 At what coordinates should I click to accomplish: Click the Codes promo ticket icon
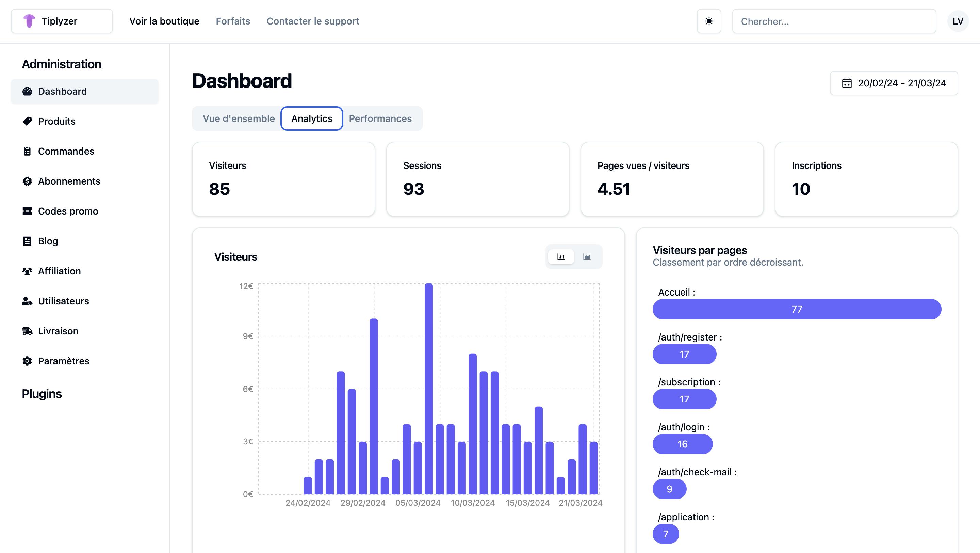point(27,211)
